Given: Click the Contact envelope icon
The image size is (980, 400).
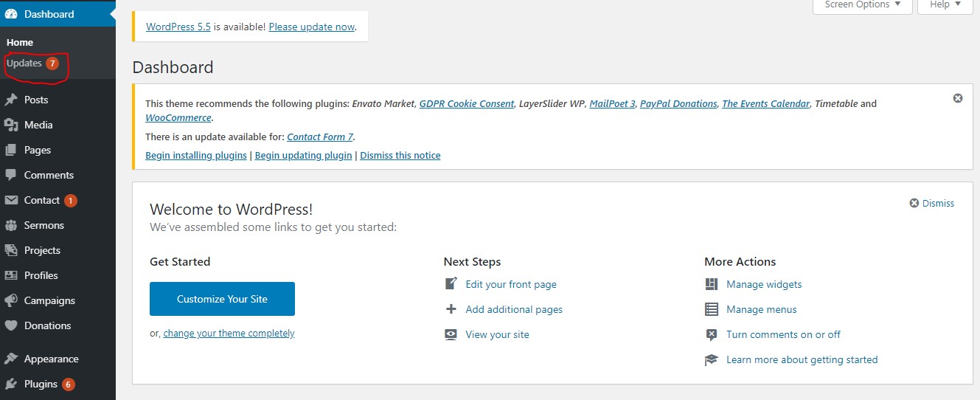Looking at the screenshot, I should click(11, 200).
